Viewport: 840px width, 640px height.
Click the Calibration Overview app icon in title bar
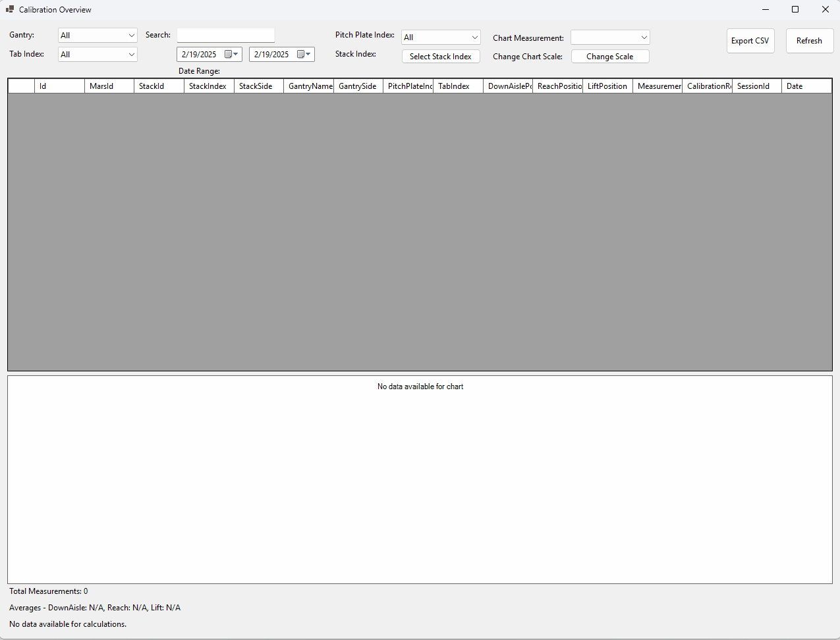pyautogui.click(x=9, y=9)
